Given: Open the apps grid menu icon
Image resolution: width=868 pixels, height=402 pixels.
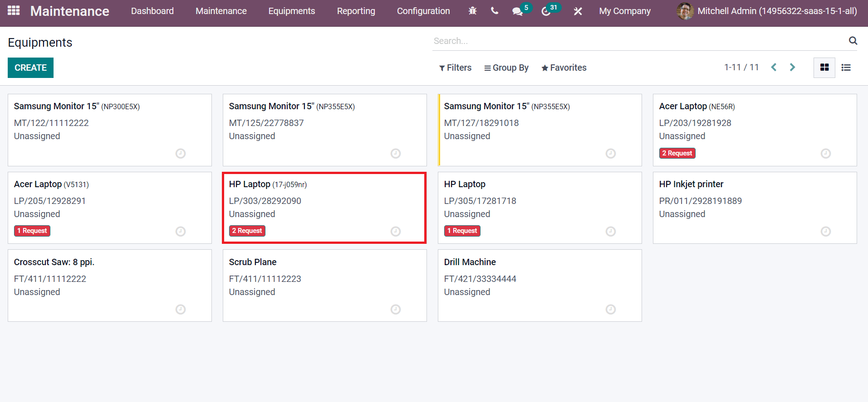Looking at the screenshot, I should (x=14, y=10).
